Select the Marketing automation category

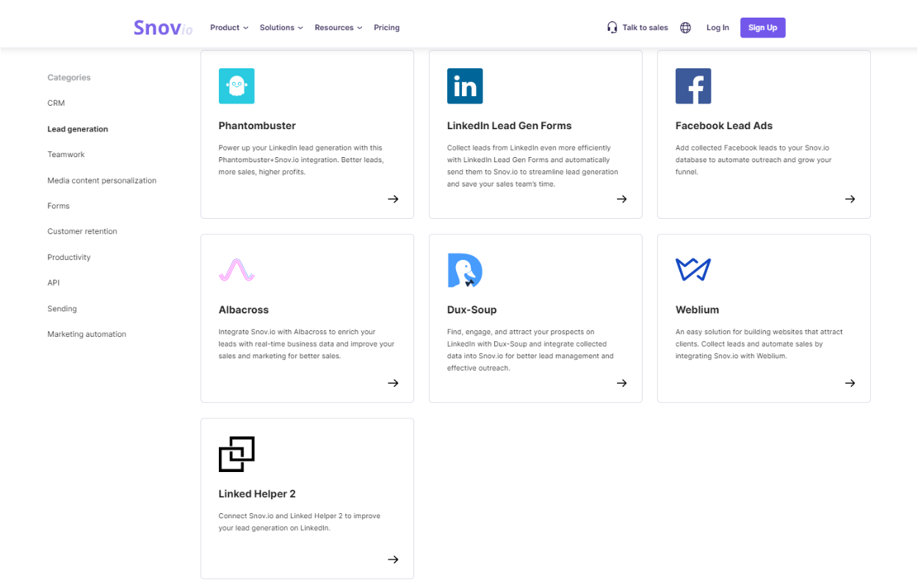point(87,334)
